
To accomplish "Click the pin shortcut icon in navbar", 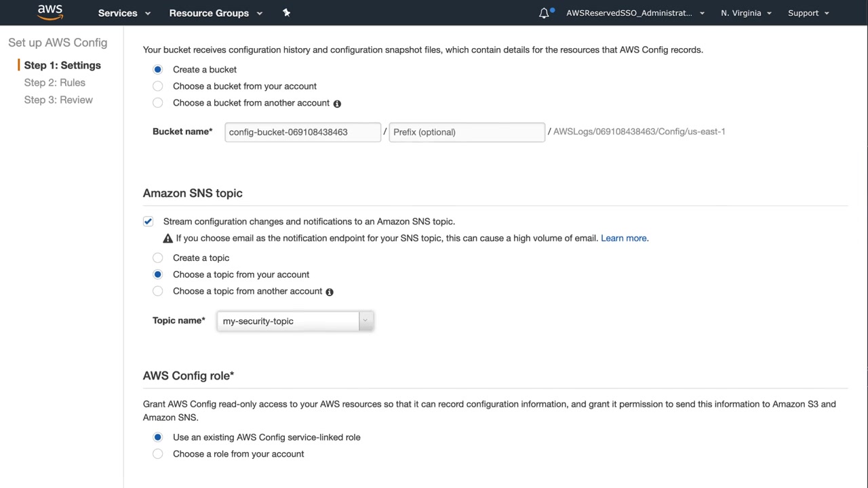I will (x=286, y=13).
